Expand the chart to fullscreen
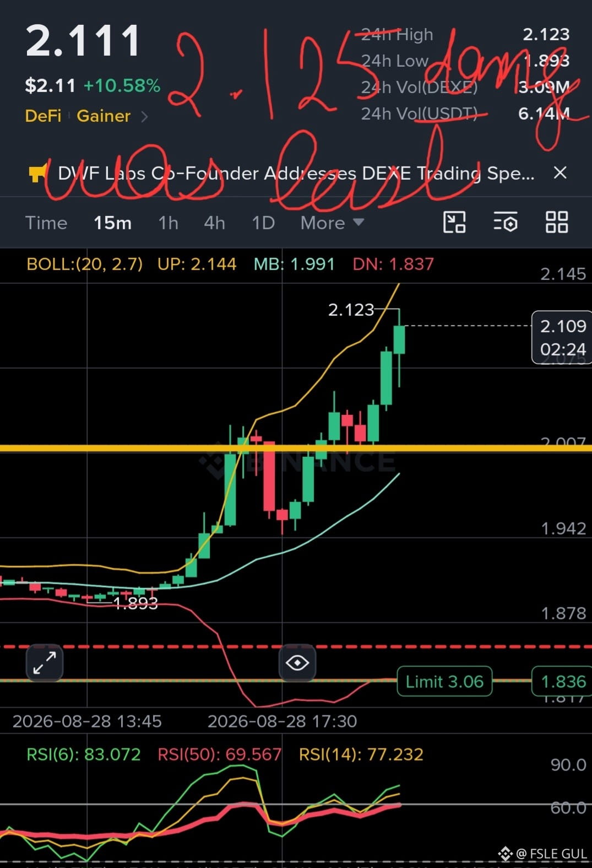592x868 pixels. (x=45, y=663)
